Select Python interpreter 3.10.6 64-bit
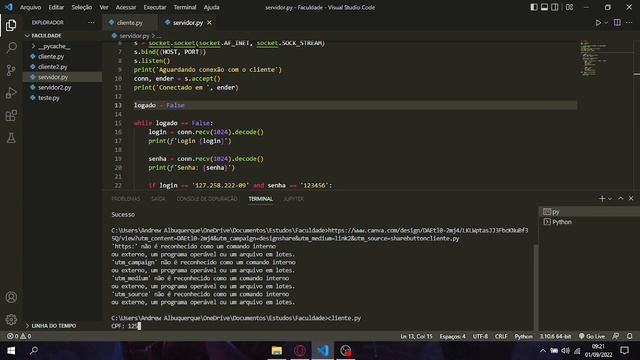 pos(555,336)
